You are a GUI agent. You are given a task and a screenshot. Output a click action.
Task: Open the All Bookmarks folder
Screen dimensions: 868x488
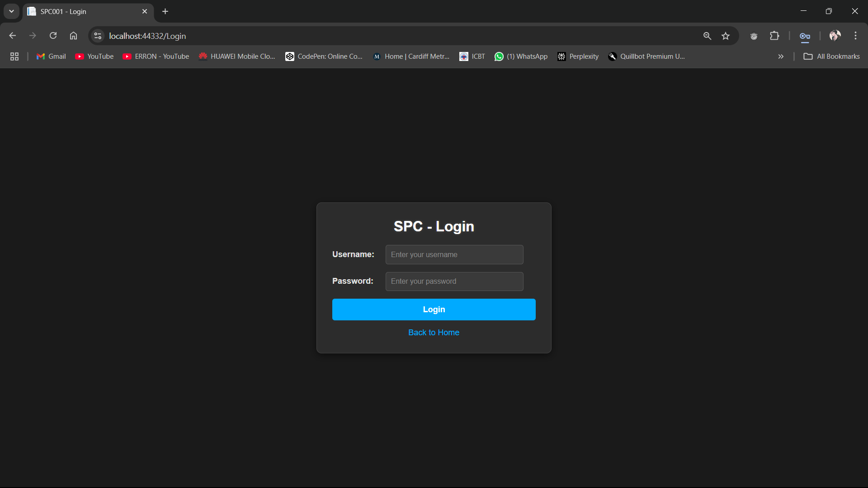(832, 56)
